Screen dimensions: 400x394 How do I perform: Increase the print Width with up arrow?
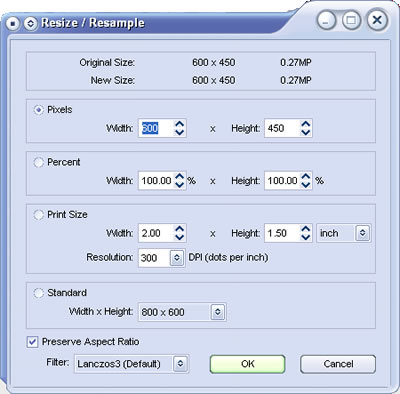click(x=180, y=229)
